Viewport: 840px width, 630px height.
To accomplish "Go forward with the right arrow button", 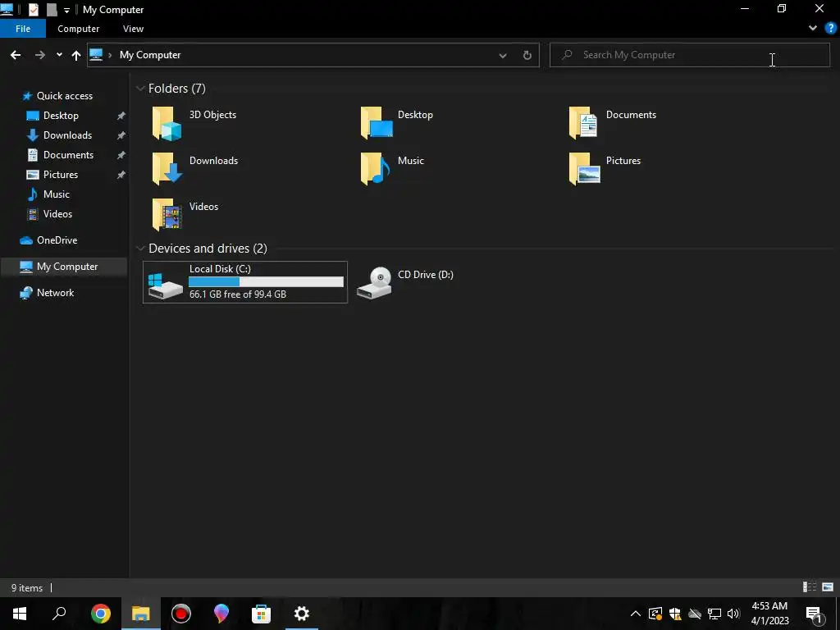I will point(40,55).
